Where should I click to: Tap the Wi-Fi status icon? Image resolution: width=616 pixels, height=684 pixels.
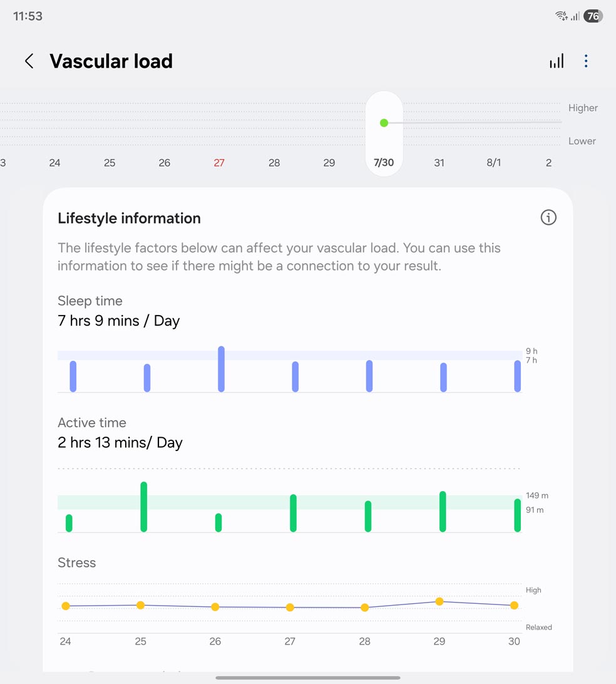[562, 16]
